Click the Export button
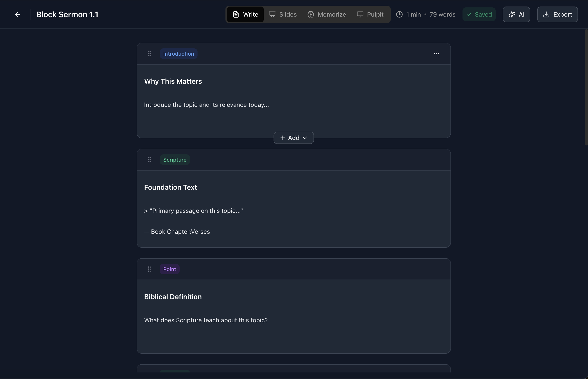The image size is (588, 379). [557, 14]
